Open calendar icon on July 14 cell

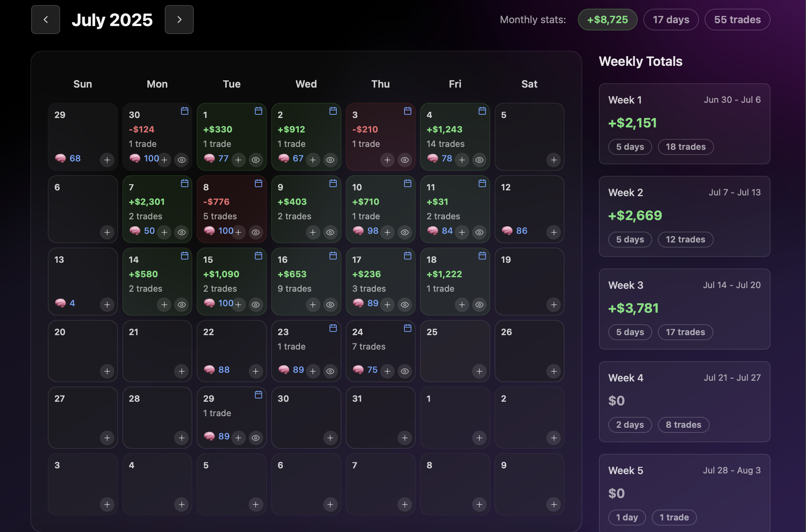tap(185, 256)
